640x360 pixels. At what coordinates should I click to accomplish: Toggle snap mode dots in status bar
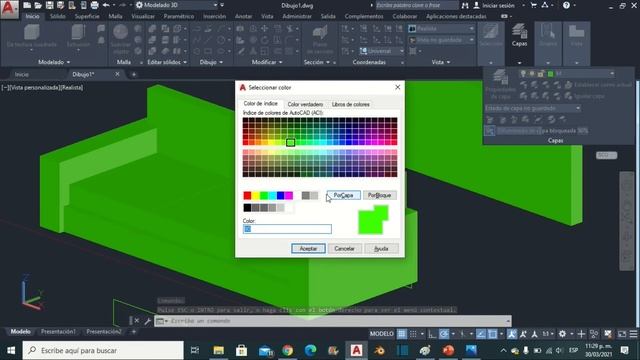[x=413, y=334]
